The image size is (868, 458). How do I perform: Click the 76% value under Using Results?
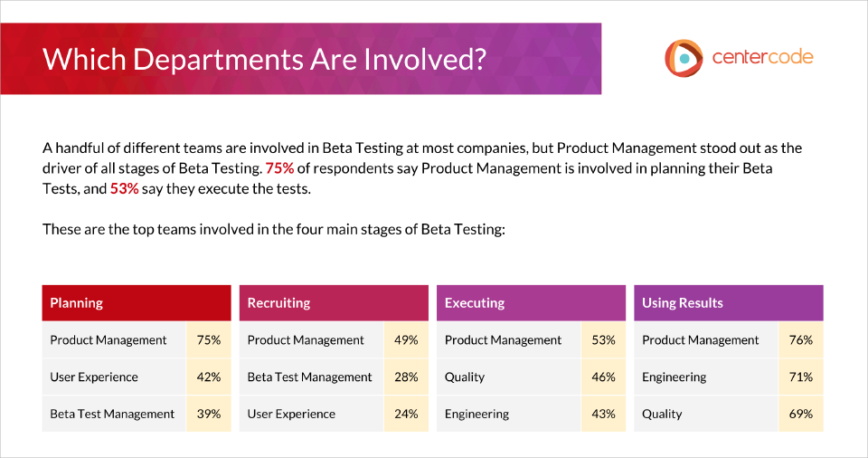pos(800,340)
